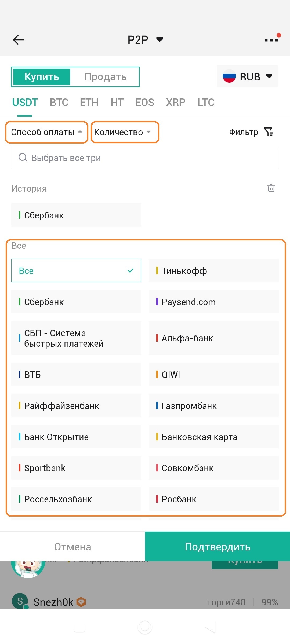Viewport: 290px width, 644px height.
Task: Tap the verified badge beside Snezh0k
Action: 81,602
